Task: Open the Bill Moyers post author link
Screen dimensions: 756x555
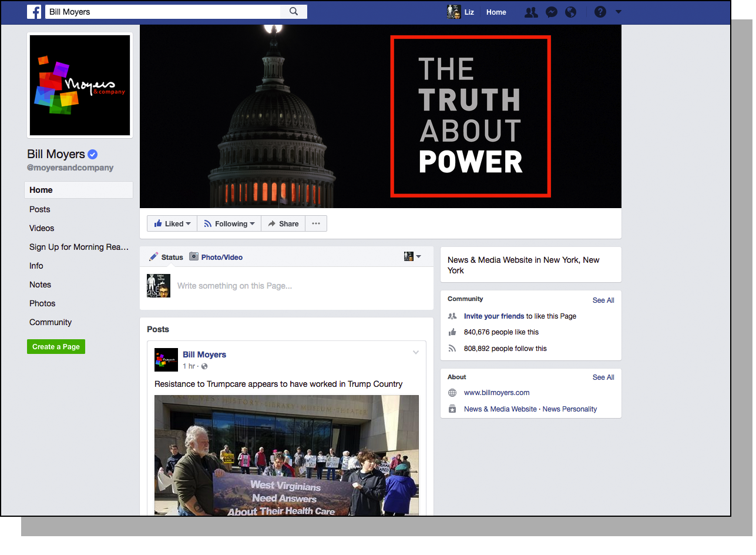Action: coord(204,355)
